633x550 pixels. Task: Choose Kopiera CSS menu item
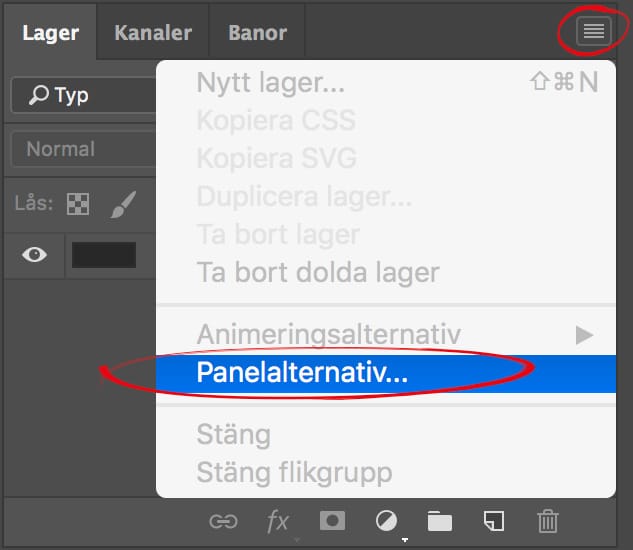(386, 120)
